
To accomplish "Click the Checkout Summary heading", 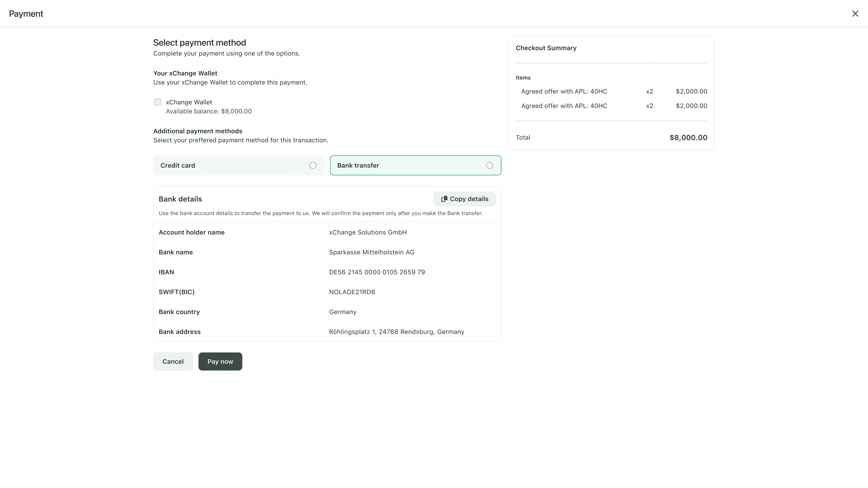I will coord(546,48).
